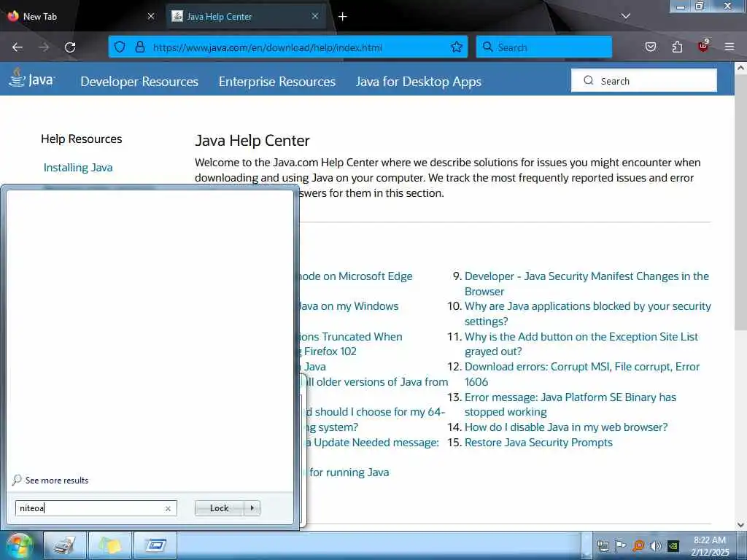Click See more results in Start menu
Image resolution: width=747 pixels, height=560 pixels.
(x=57, y=481)
